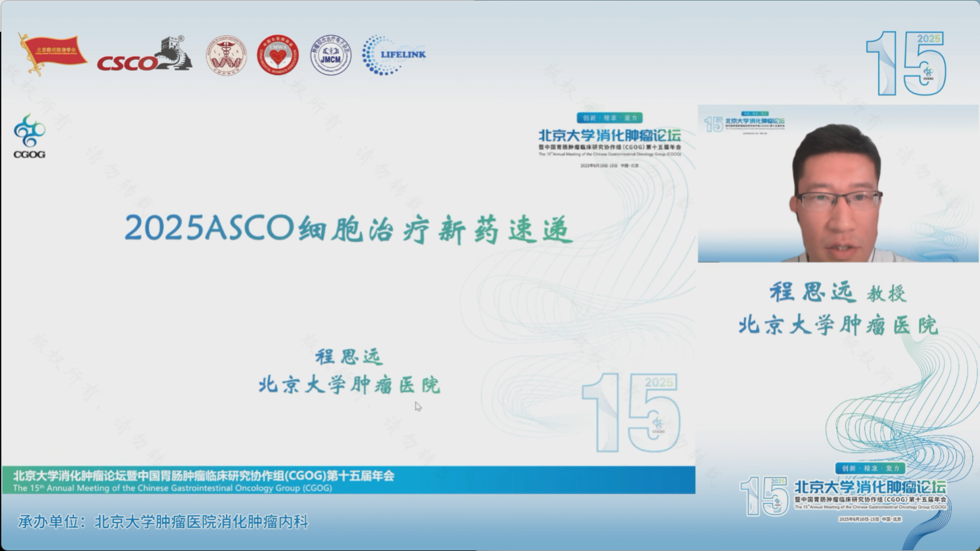The height and width of the screenshot is (551, 980).
Task: Click the slide title 2025ASCO细胞治疗新药速递
Action: [348, 229]
